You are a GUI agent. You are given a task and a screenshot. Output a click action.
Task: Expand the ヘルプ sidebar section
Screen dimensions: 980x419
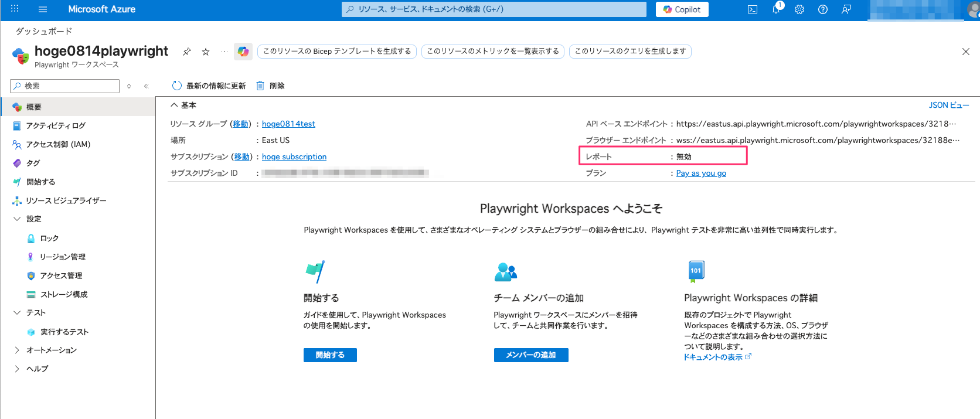tap(17, 369)
